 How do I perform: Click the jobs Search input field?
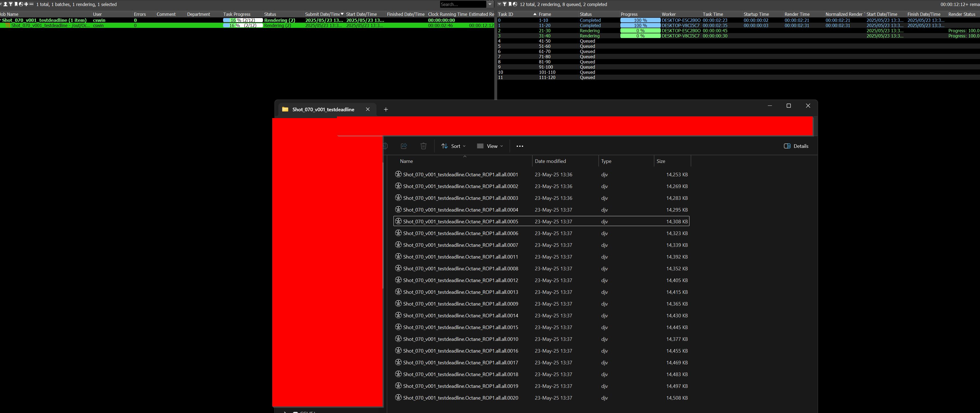[x=462, y=4]
